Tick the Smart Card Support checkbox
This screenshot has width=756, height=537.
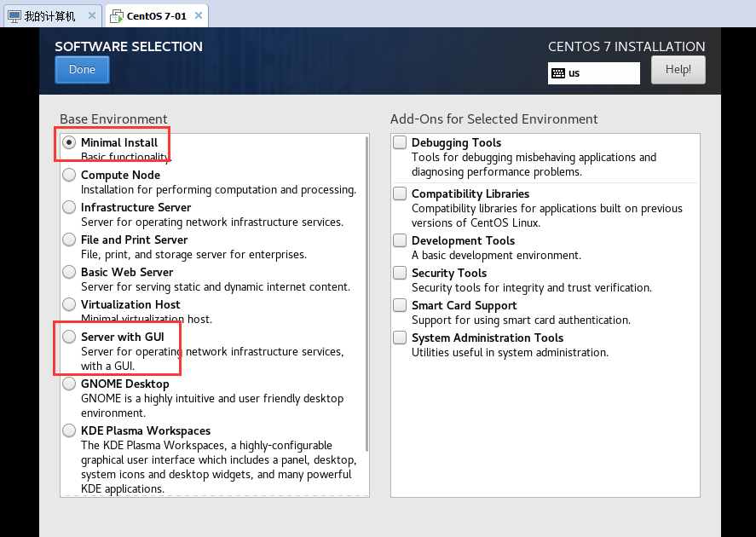tap(400, 305)
